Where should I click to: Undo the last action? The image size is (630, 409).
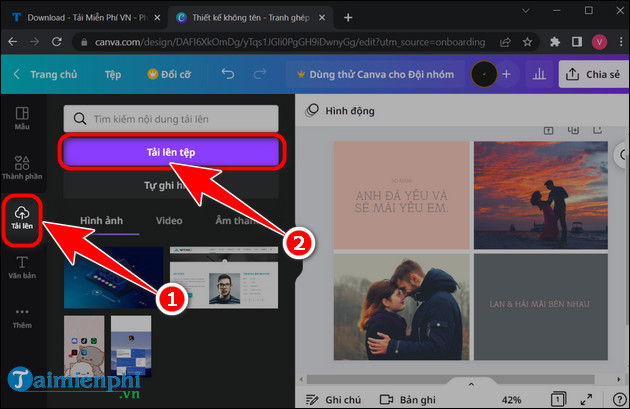click(228, 74)
